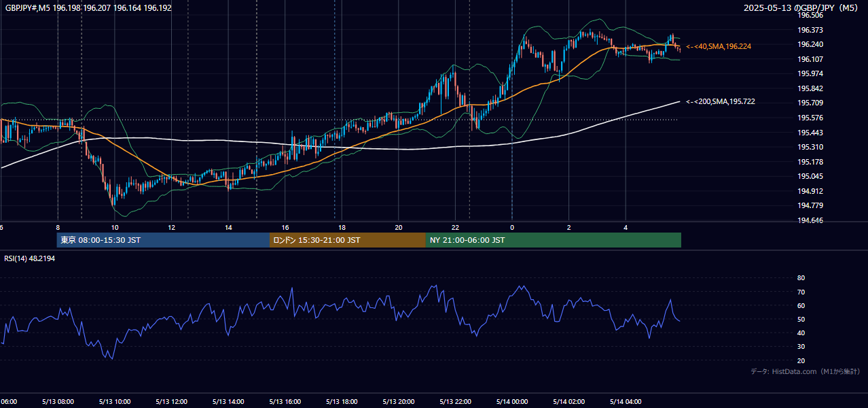Click the RSI(14) 48.2194 indicator label
Screen dimensions: 868x408
click(30, 258)
